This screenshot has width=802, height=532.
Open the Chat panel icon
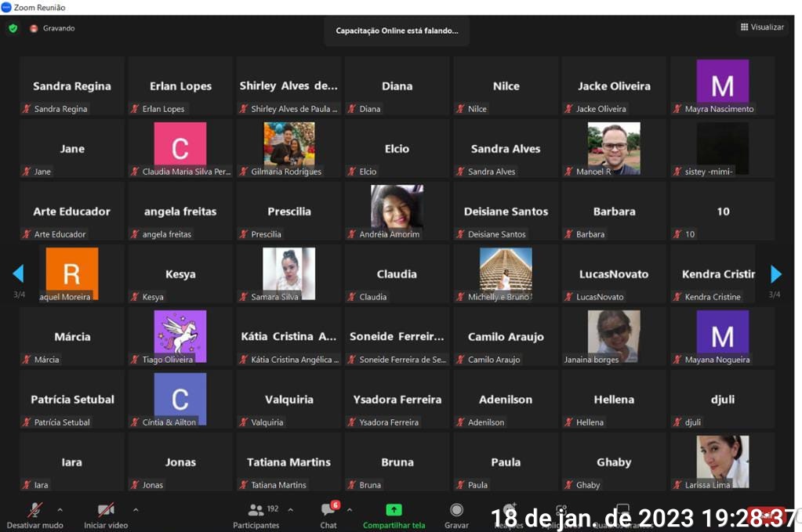coord(328,510)
